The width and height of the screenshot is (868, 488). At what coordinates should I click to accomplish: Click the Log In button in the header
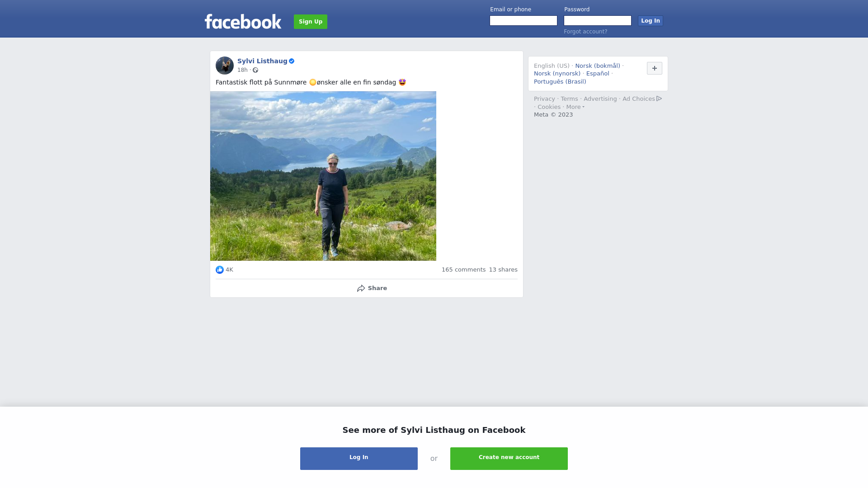pos(651,21)
